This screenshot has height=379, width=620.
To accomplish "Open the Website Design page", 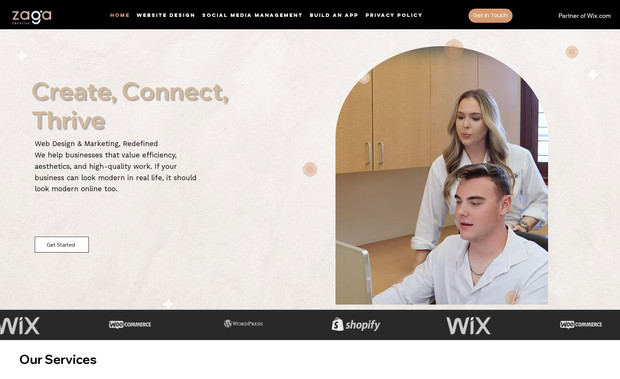I will click(166, 15).
